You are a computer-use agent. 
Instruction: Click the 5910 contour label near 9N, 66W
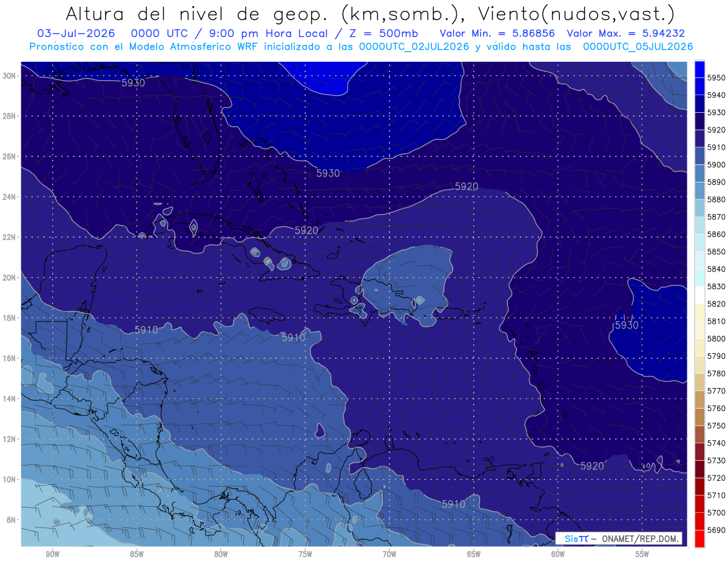[x=454, y=504]
